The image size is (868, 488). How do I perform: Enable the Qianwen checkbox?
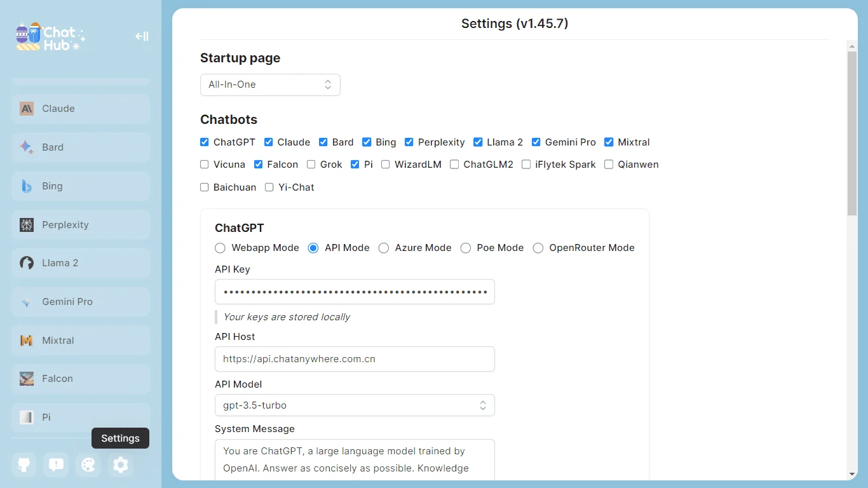click(x=609, y=165)
